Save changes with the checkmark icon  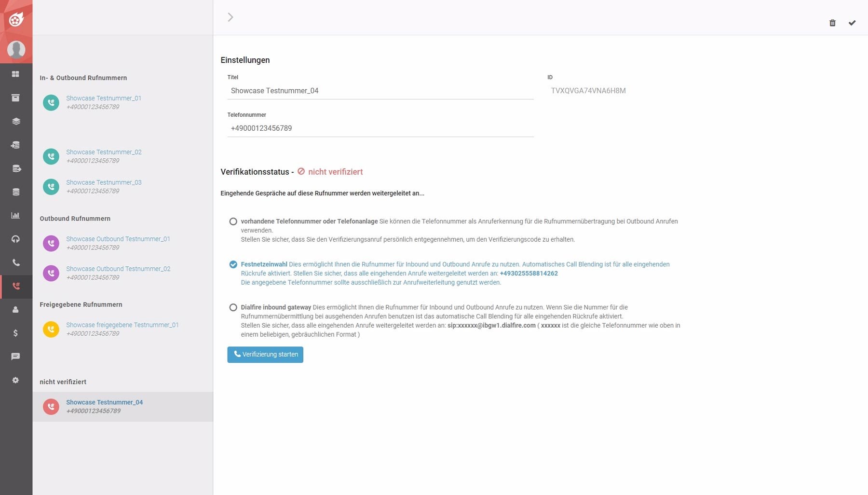coord(852,23)
